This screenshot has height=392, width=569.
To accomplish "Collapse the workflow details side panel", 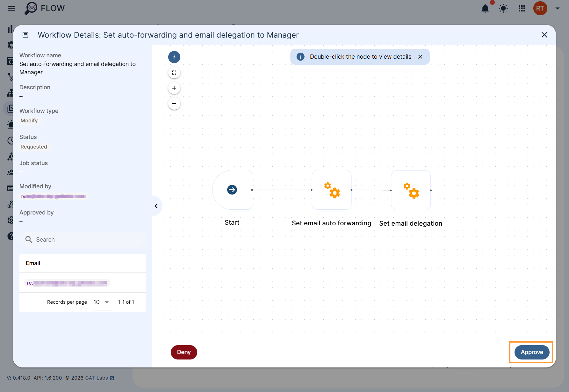I will click(x=156, y=206).
